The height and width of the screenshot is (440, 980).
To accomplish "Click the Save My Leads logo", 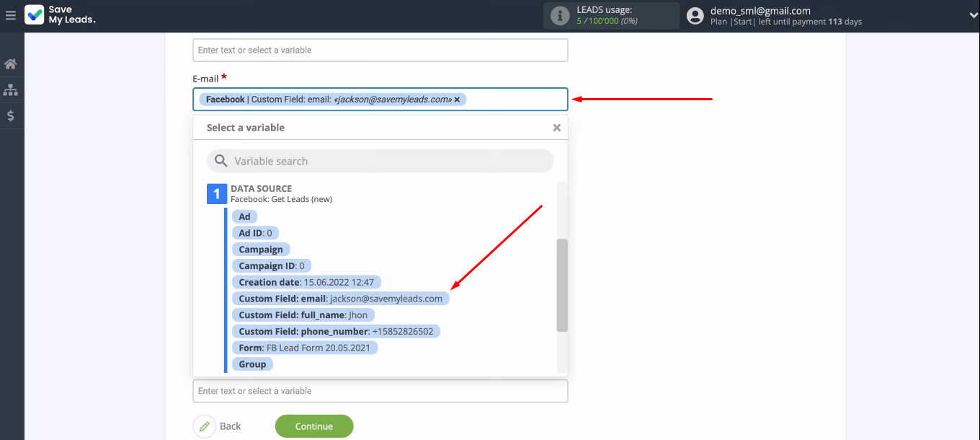I will tap(61, 15).
